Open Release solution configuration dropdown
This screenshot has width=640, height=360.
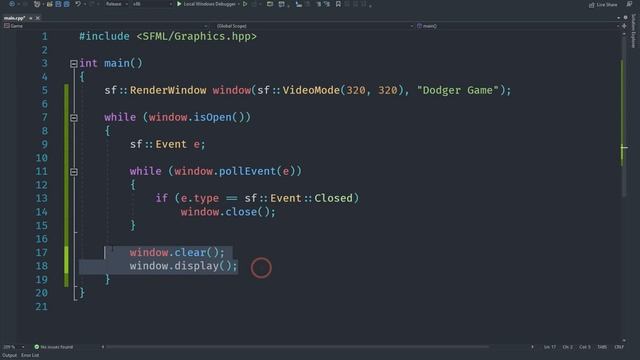click(116, 4)
